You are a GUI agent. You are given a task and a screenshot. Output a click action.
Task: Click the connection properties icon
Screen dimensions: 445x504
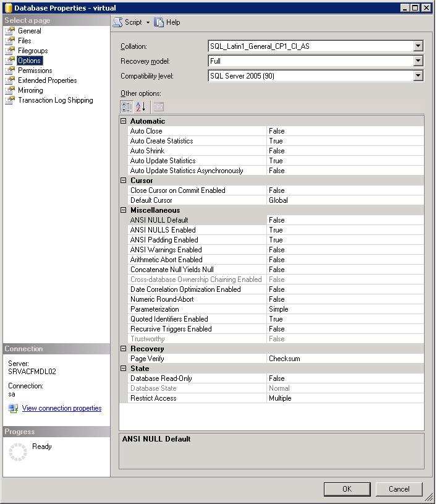tap(13, 409)
